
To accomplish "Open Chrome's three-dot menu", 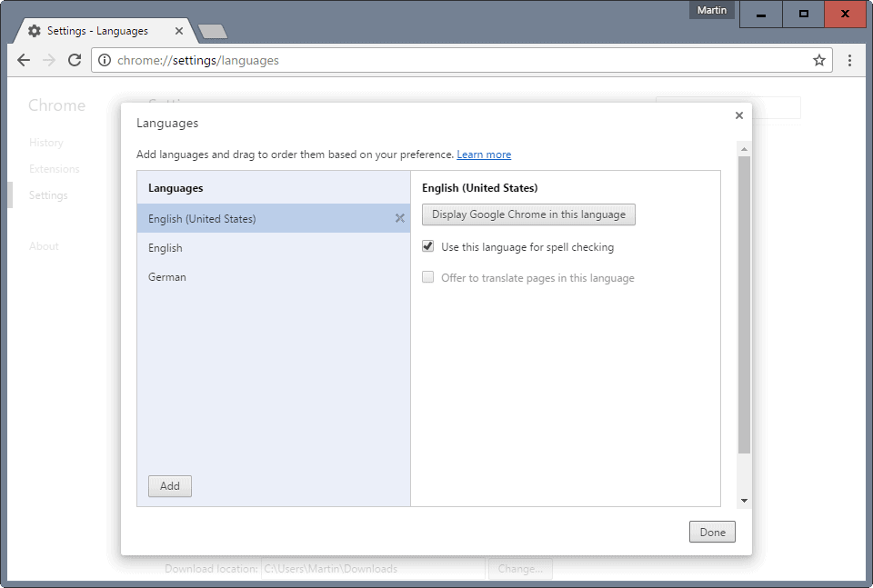I will pyautogui.click(x=849, y=60).
